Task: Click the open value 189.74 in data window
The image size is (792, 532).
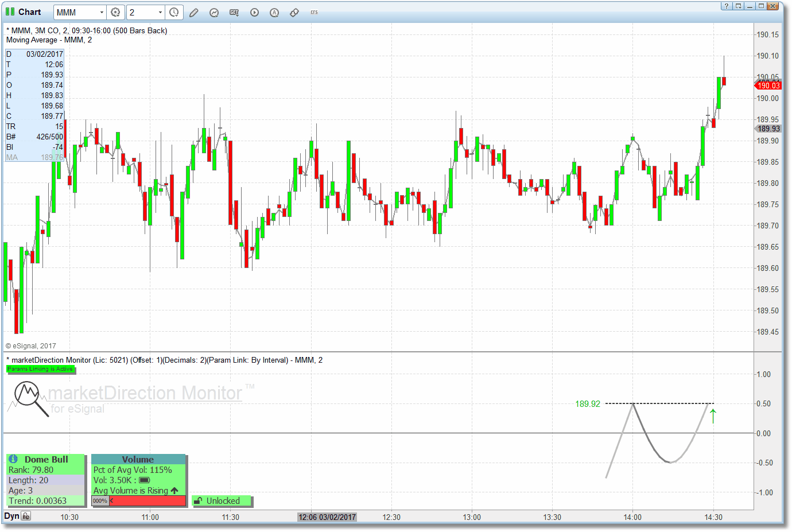Action: coord(52,85)
